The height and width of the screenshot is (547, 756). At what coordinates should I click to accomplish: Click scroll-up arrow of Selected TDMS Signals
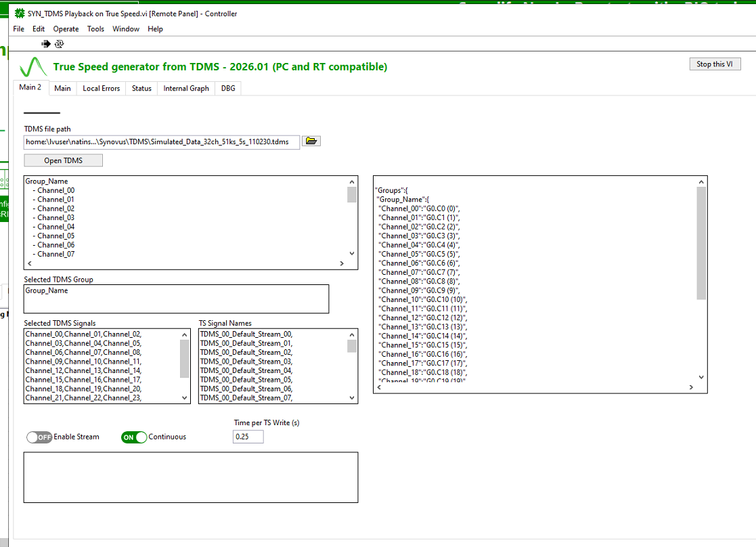pyautogui.click(x=185, y=334)
